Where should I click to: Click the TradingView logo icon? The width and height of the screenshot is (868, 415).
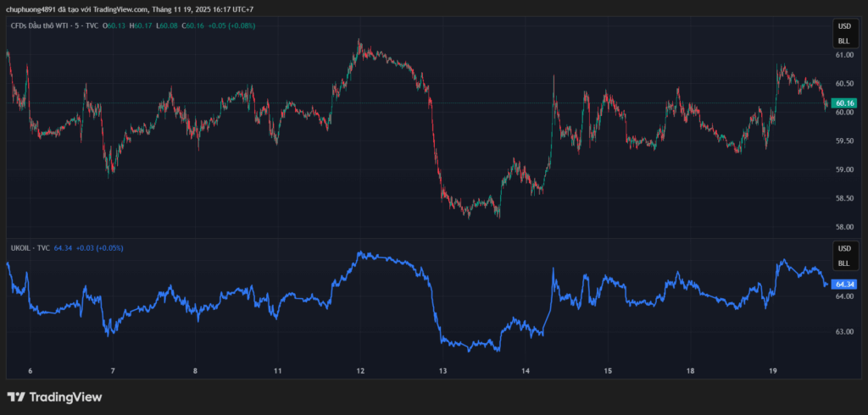point(16,397)
